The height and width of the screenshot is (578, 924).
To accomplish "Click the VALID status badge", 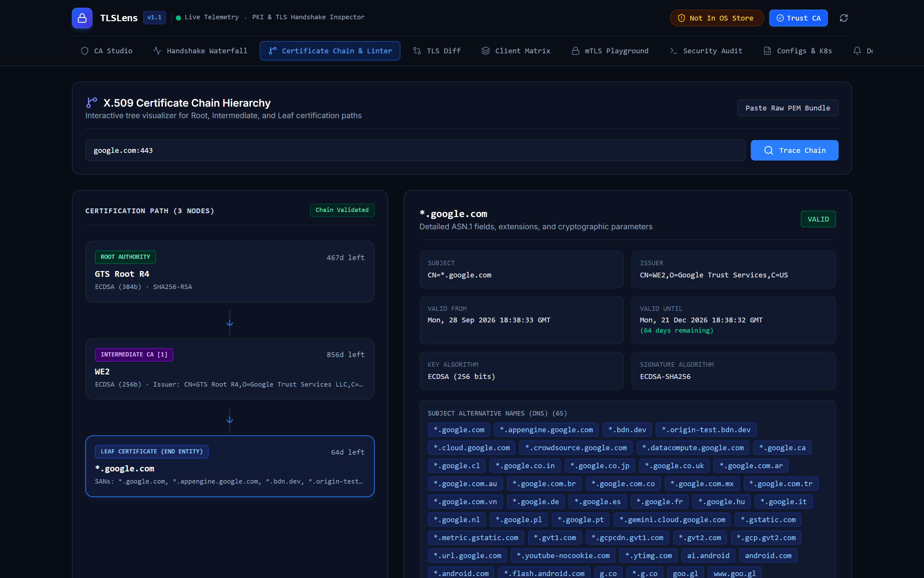I will [x=818, y=219].
